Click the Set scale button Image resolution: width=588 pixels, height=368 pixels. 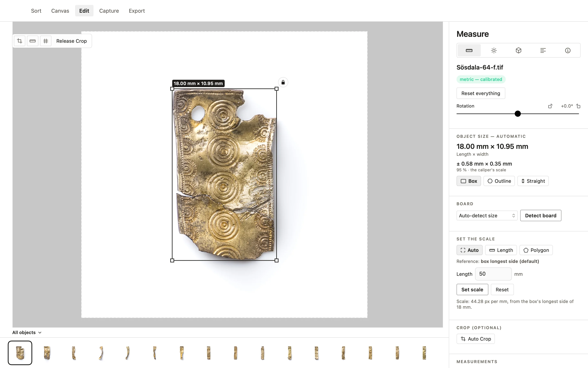tap(472, 289)
